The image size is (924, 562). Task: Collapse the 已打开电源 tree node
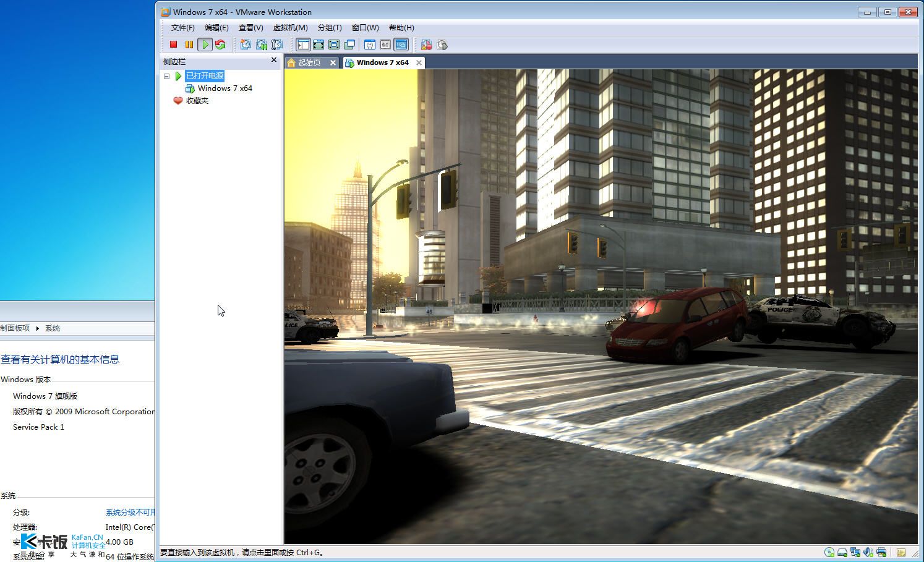pyautogui.click(x=166, y=76)
